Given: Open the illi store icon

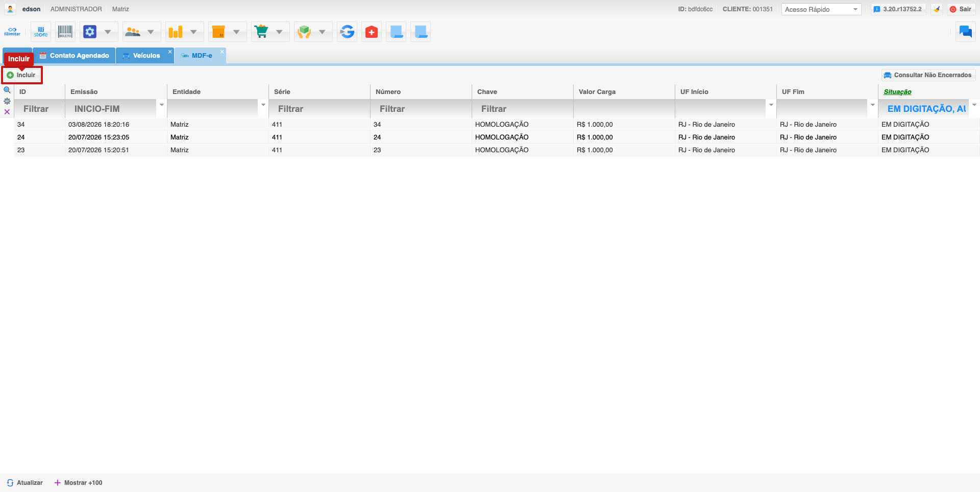Looking at the screenshot, I should (x=41, y=32).
